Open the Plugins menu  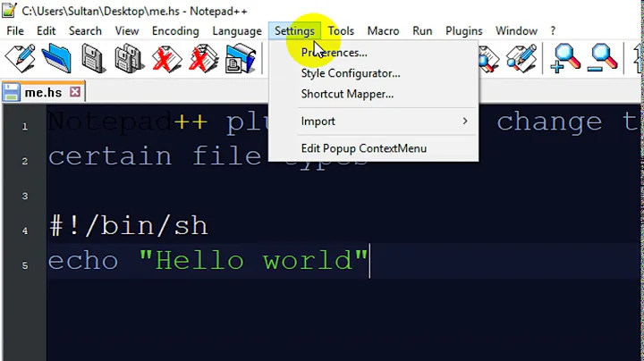[464, 30]
